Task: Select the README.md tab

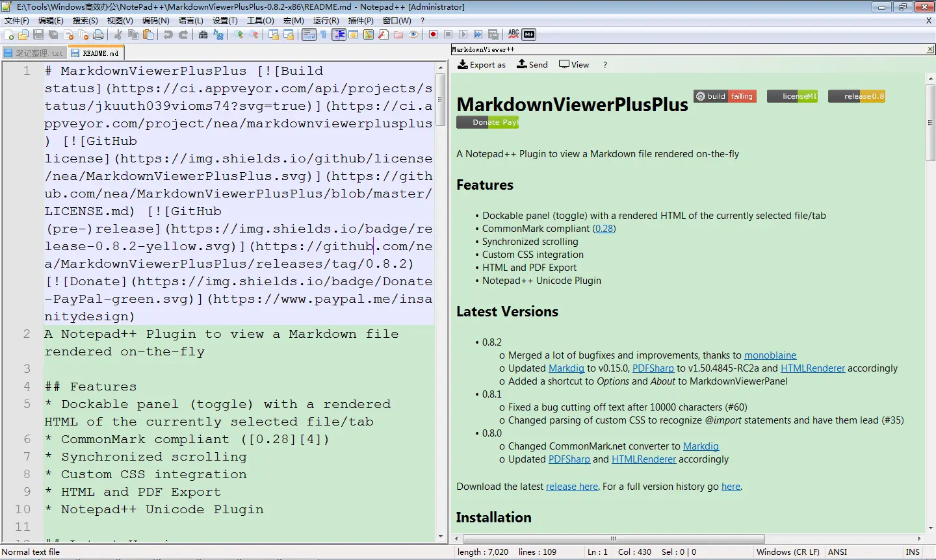Action: point(96,53)
